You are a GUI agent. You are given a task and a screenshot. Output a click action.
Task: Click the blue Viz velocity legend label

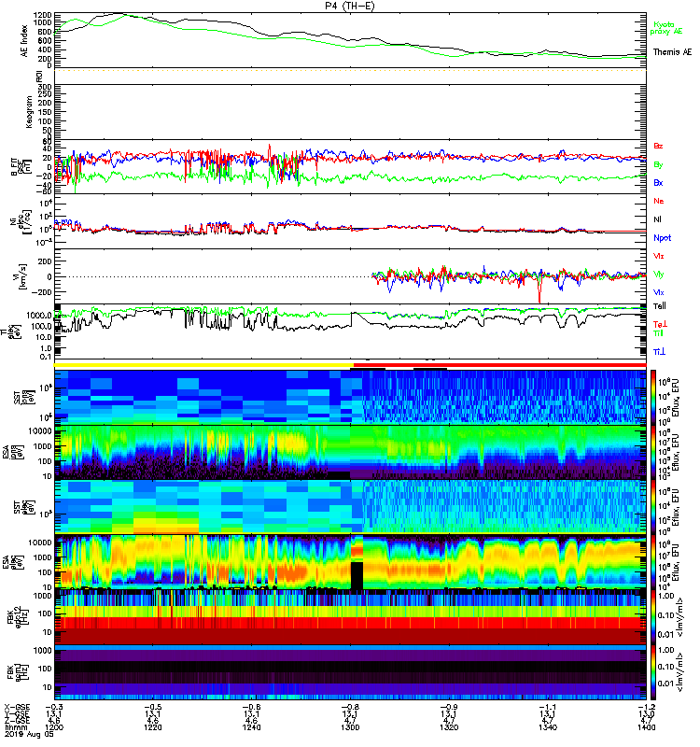(659, 292)
